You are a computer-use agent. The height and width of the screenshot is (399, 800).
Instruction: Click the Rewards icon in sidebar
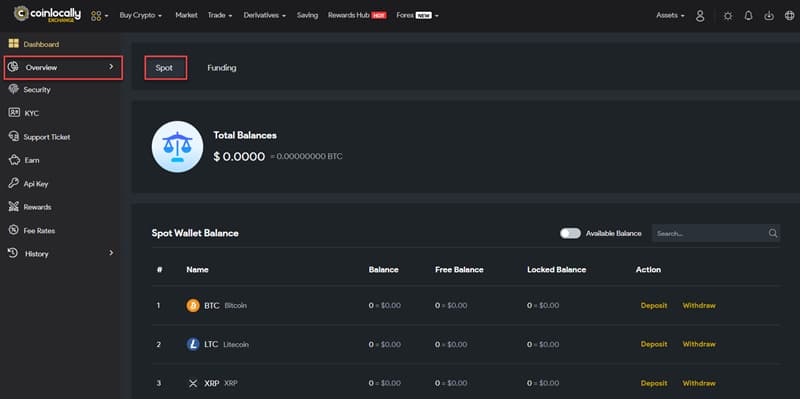click(x=14, y=207)
